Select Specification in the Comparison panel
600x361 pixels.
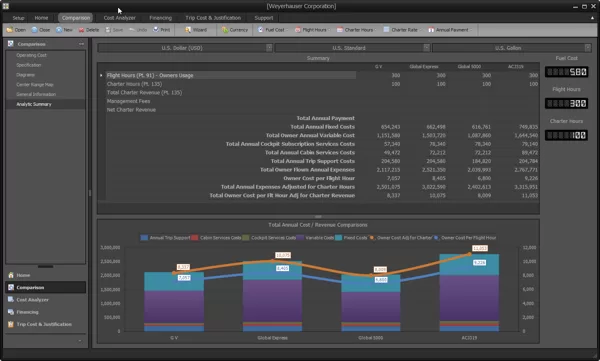(29, 65)
